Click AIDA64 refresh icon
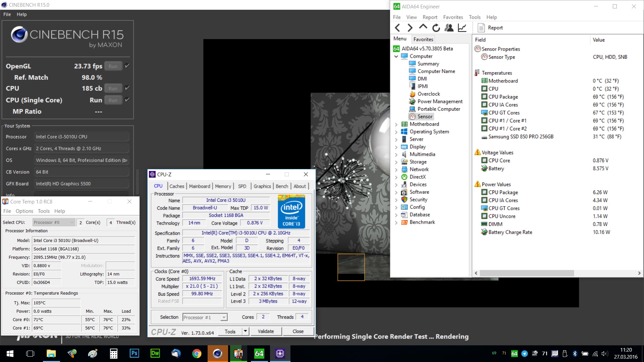Viewport: 644px width, 362px height. 436,28
